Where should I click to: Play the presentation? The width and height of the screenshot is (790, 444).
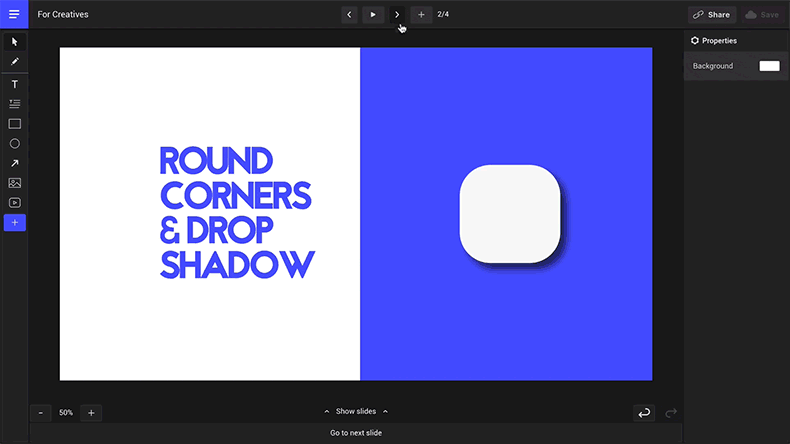(373, 15)
